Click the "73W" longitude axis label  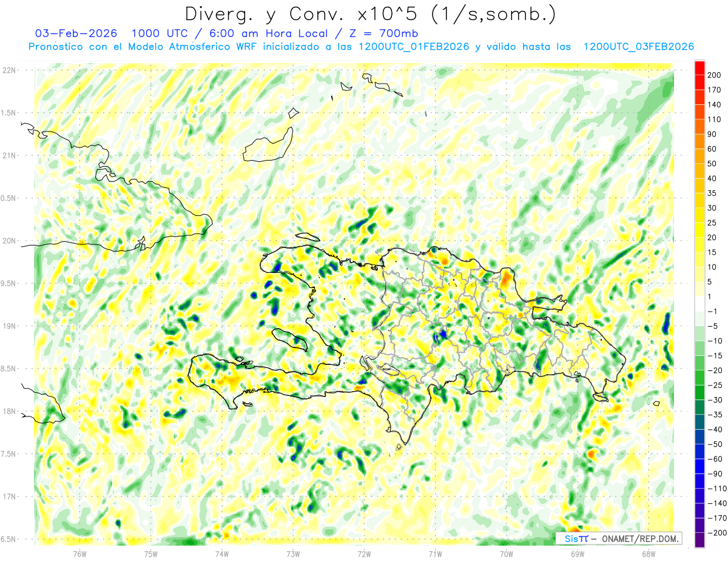(293, 554)
